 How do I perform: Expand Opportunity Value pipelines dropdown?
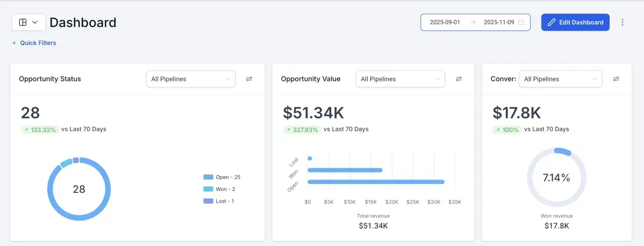click(400, 79)
